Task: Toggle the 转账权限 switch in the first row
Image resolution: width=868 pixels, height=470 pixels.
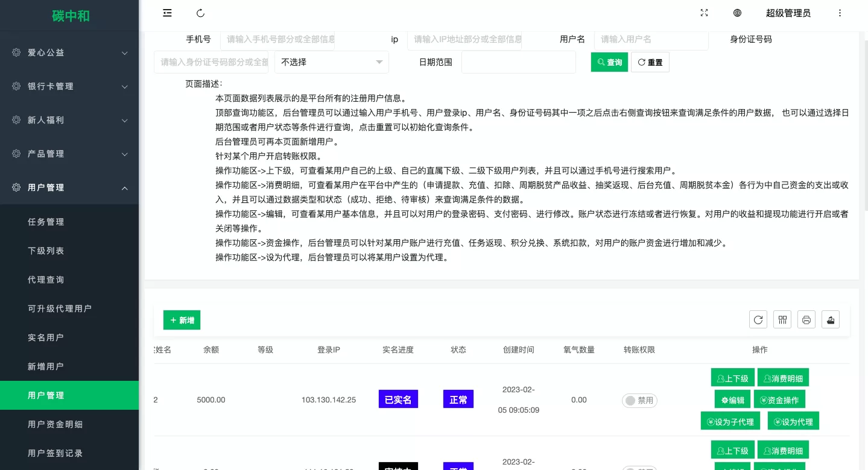Action: 639,400
